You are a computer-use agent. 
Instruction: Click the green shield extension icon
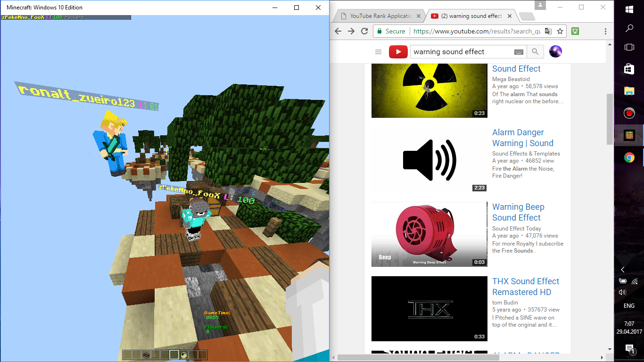tap(575, 31)
